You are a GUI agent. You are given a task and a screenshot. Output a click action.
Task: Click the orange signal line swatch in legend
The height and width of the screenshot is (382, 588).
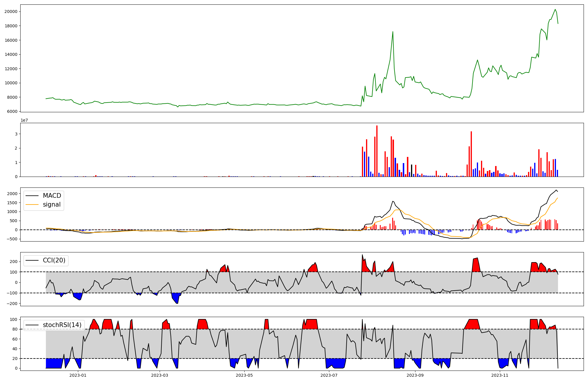tap(32, 205)
